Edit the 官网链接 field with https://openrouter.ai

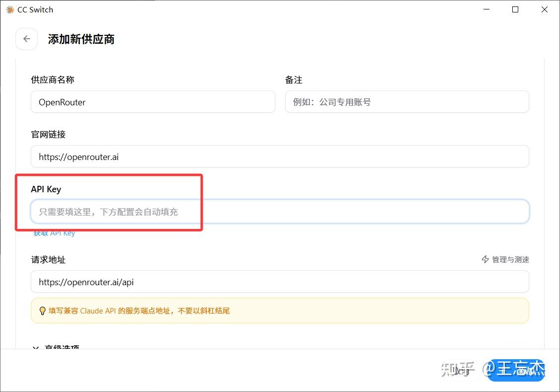pos(280,157)
